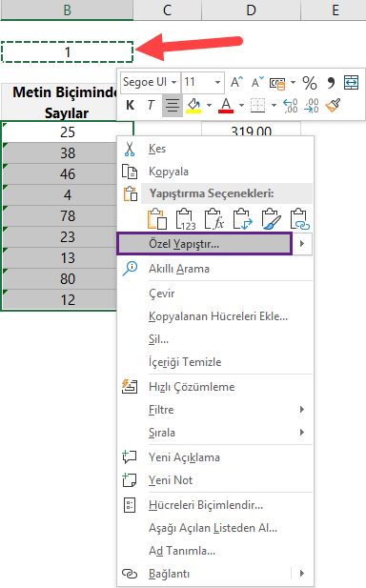Click the Paste Values (123) icon

coord(186,219)
